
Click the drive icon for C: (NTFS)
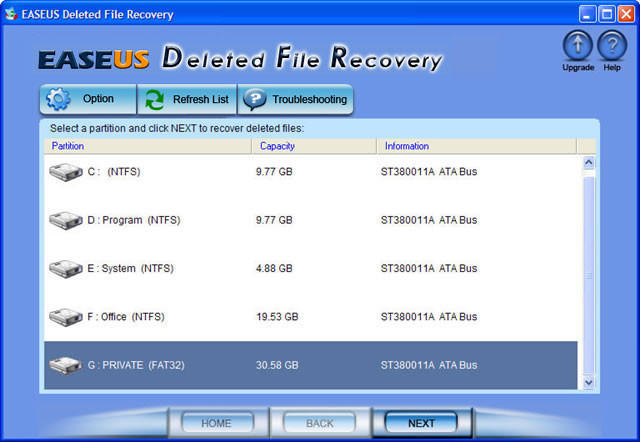click(x=66, y=172)
